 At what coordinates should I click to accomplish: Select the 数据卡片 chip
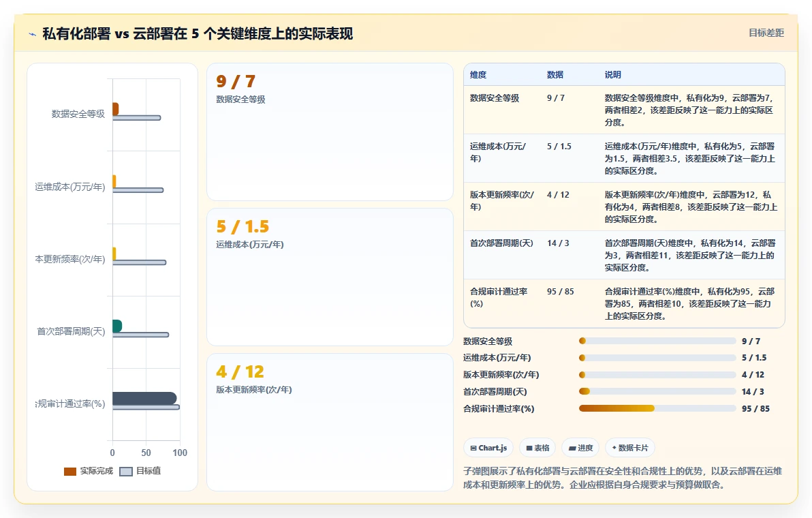click(x=629, y=448)
